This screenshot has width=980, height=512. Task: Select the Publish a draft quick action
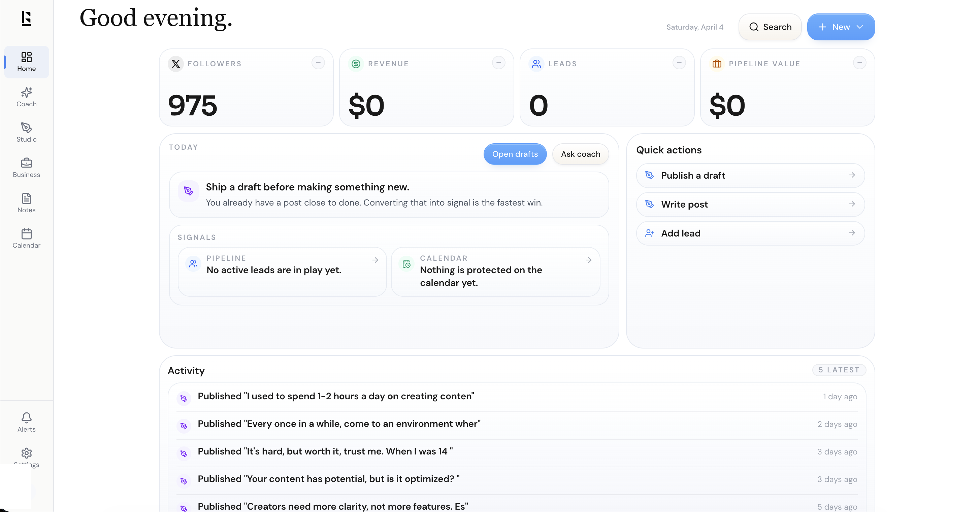(749, 175)
